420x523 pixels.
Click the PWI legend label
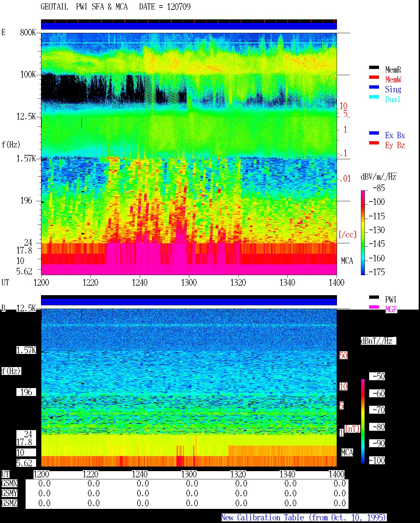[x=391, y=299]
